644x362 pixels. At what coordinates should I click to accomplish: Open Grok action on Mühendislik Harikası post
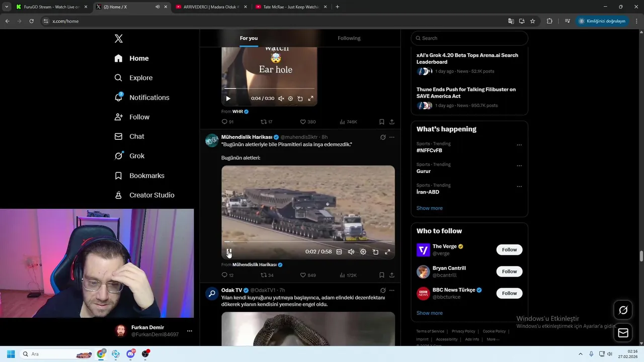pyautogui.click(x=383, y=137)
